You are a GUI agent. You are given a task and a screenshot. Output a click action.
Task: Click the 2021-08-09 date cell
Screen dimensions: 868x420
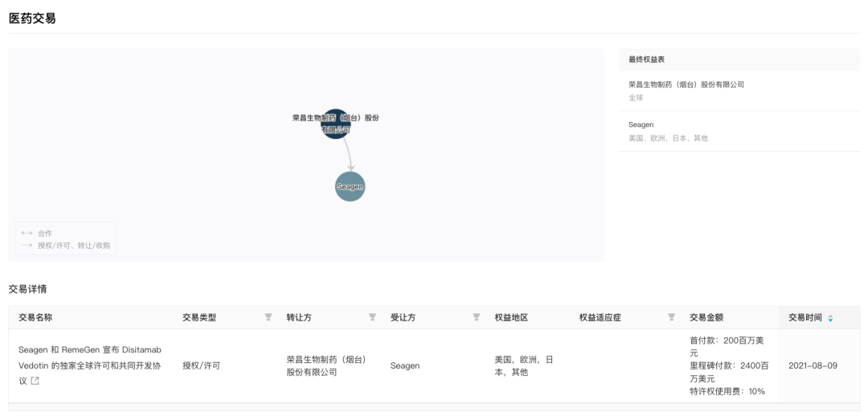[813, 365]
